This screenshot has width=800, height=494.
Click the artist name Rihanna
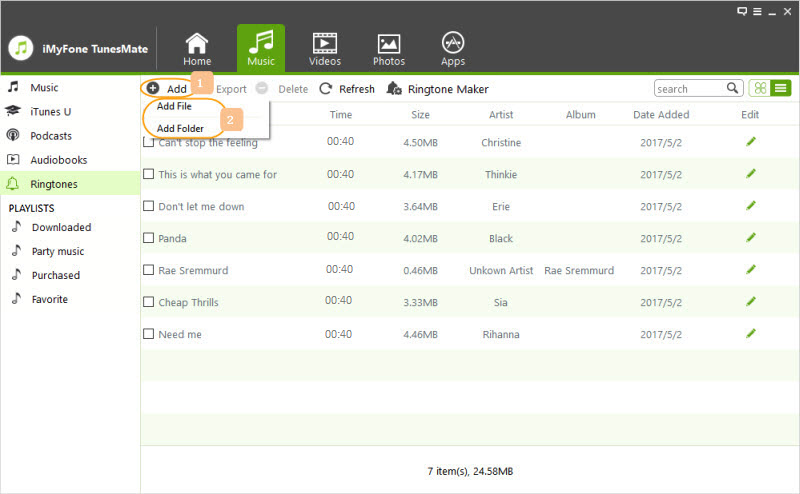tap(501, 334)
